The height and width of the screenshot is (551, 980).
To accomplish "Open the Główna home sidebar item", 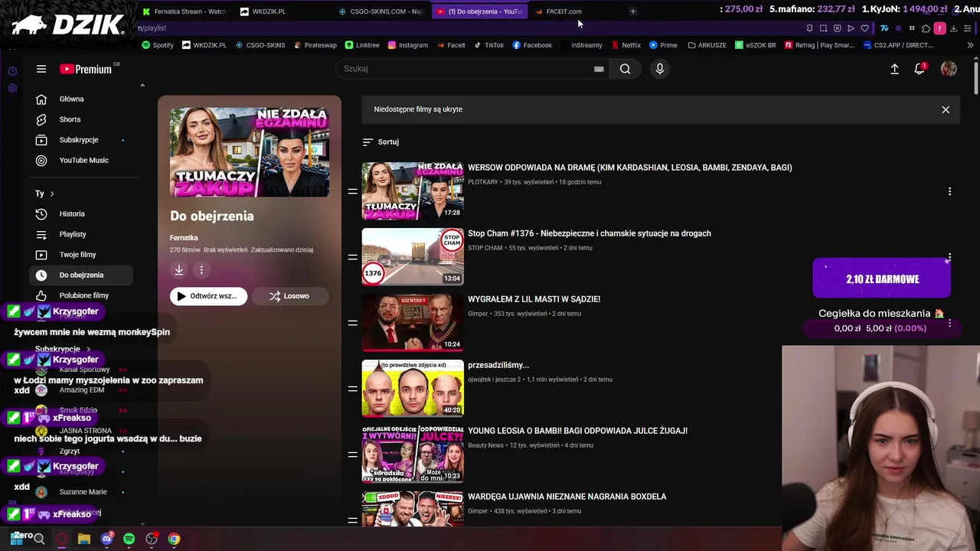I will (x=81, y=99).
